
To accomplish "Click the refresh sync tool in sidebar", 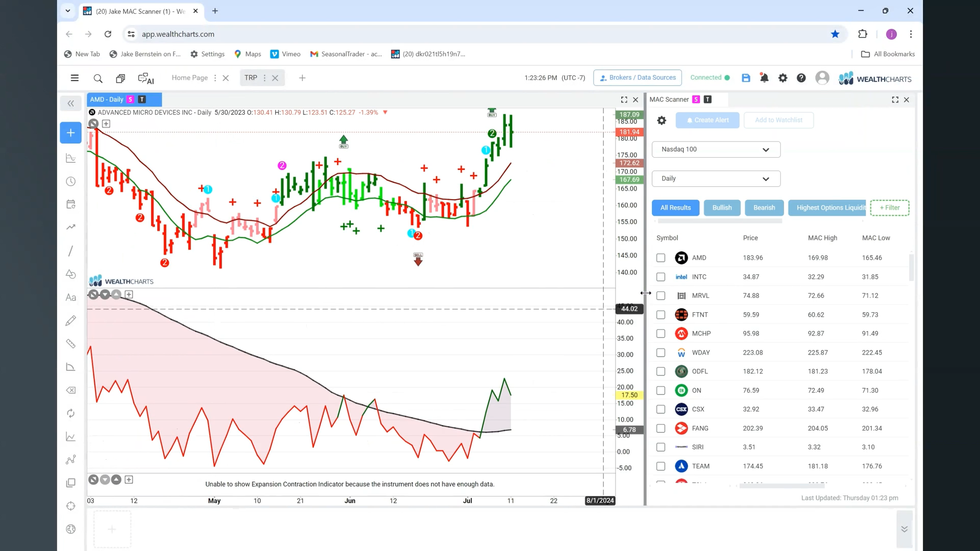I will click(x=71, y=413).
